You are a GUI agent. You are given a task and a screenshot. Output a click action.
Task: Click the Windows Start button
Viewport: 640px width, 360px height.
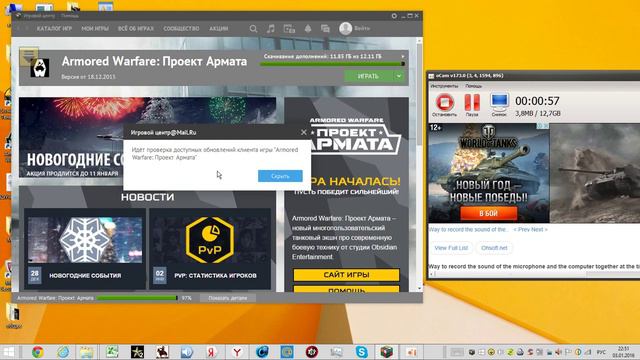[x=9, y=352]
